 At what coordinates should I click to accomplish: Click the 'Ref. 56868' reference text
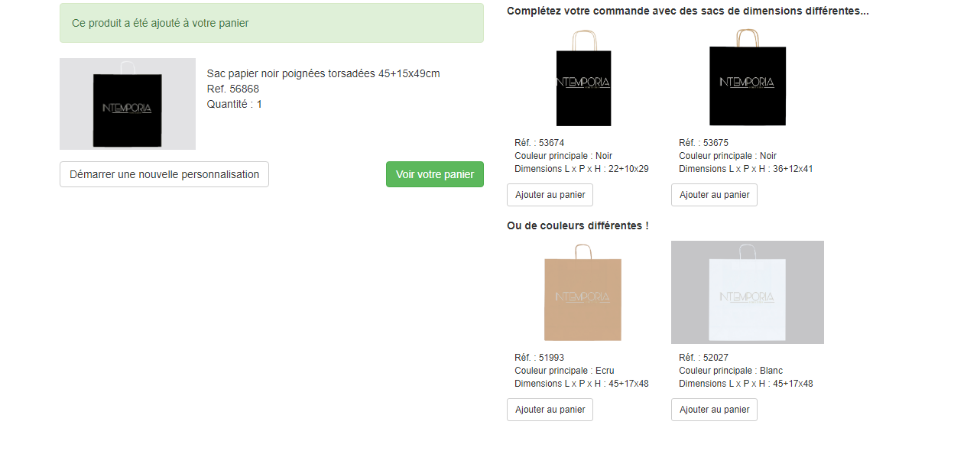coord(232,89)
